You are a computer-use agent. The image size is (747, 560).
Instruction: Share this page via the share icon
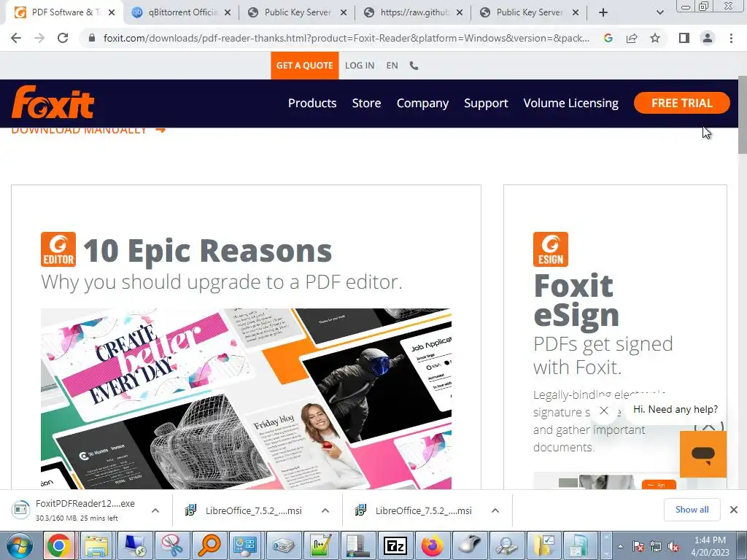[632, 38]
